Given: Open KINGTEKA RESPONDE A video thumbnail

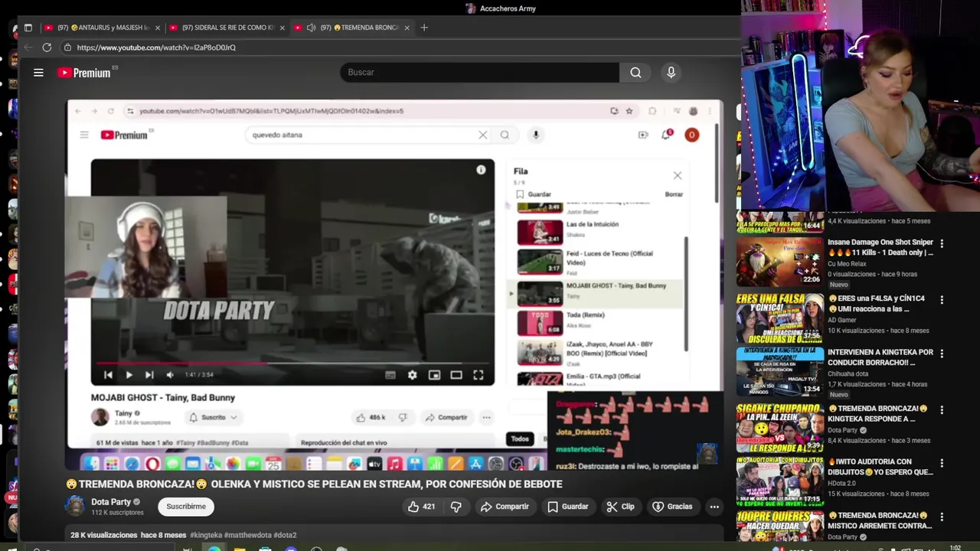Looking at the screenshot, I should tap(780, 429).
